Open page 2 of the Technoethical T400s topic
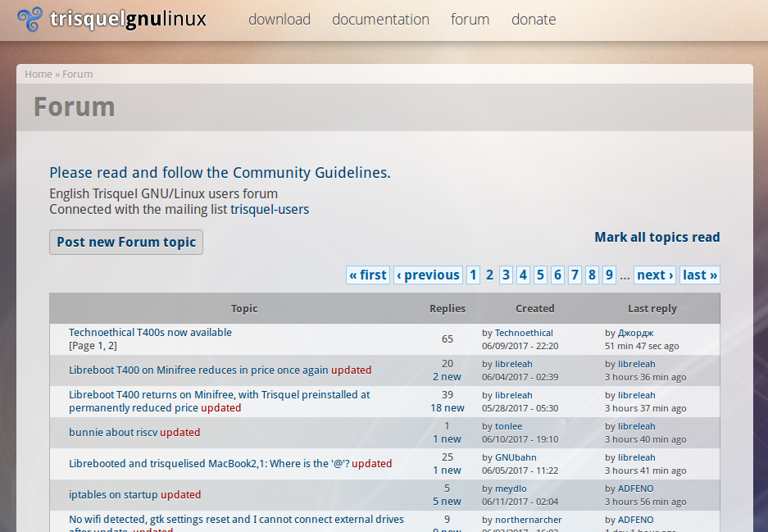Image resolution: width=768 pixels, height=532 pixels. 111,346
